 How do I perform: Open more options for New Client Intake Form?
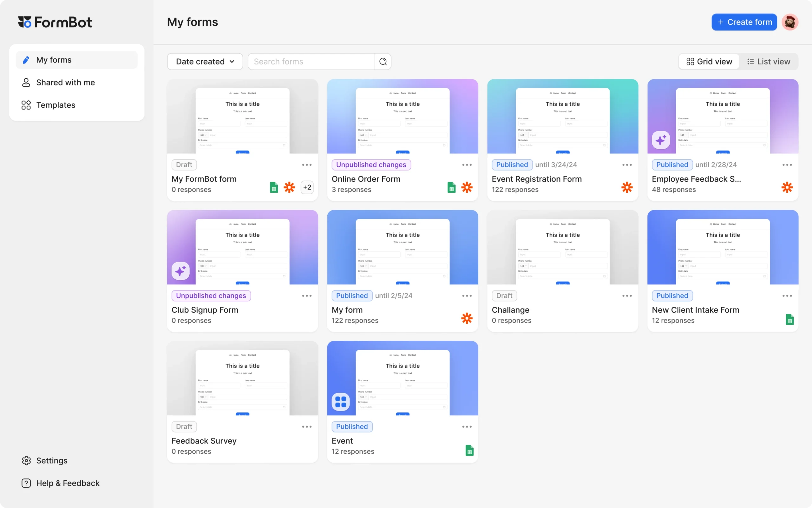click(x=787, y=296)
